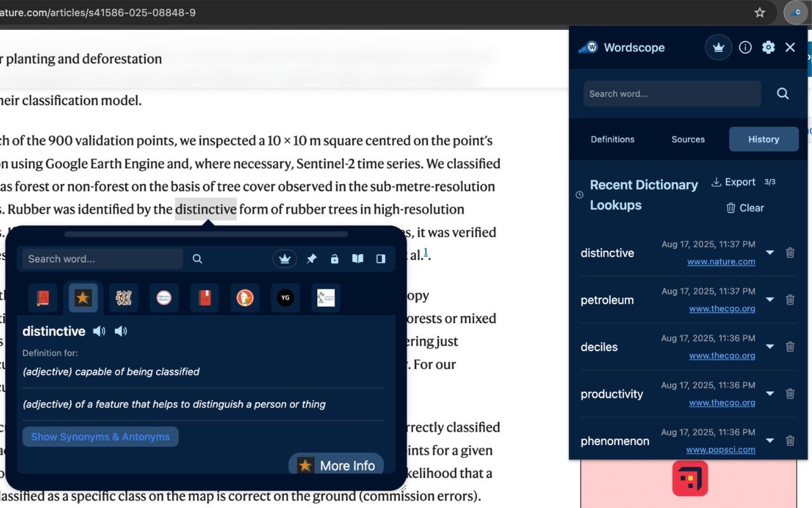
Task: Play the pronunciation of distinctive
Action: coord(99,331)
